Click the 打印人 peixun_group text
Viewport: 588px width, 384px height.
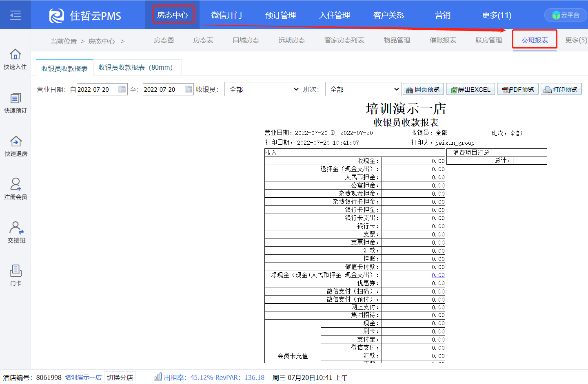click(443, 143)
